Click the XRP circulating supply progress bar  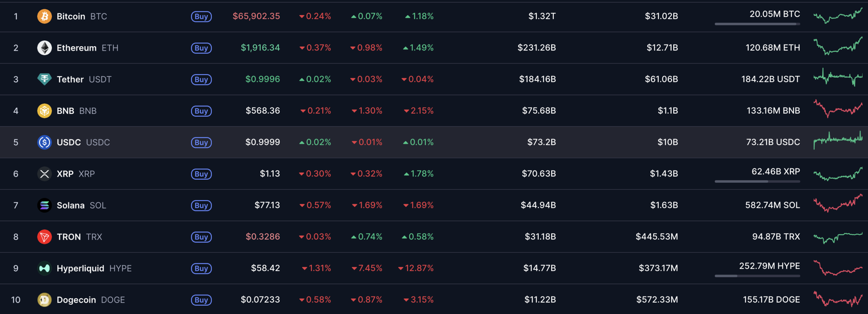click(757, 181)
